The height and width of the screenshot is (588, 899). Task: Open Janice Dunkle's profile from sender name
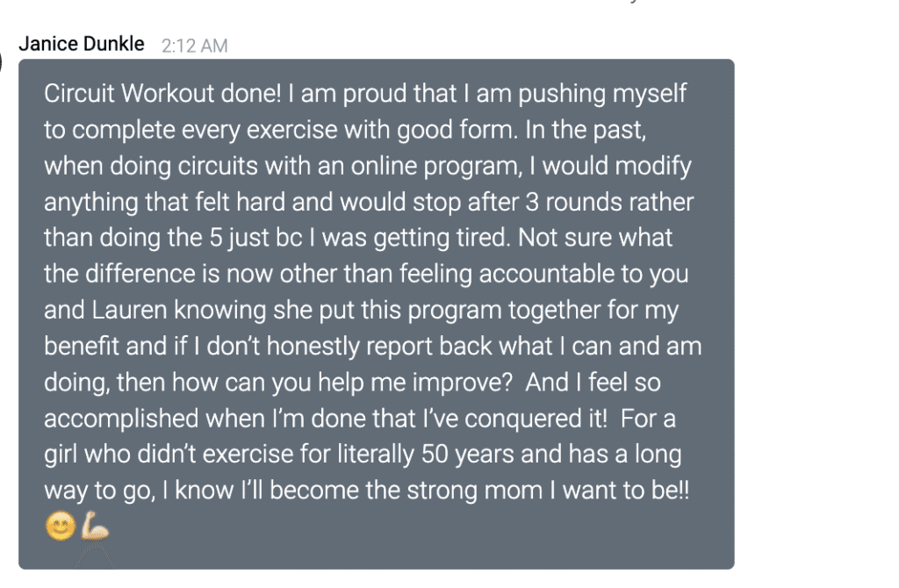(82, 44)
